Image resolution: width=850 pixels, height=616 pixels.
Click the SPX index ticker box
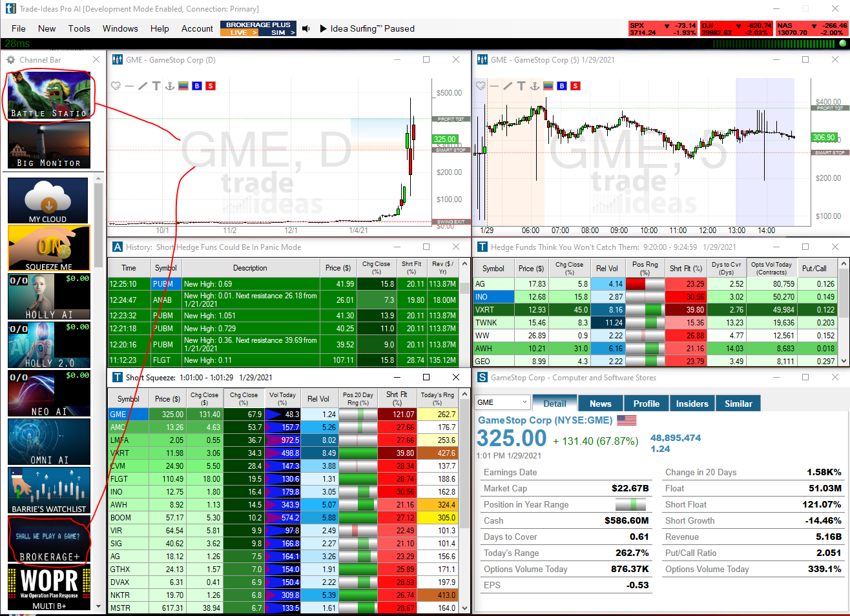coord(663,29)
